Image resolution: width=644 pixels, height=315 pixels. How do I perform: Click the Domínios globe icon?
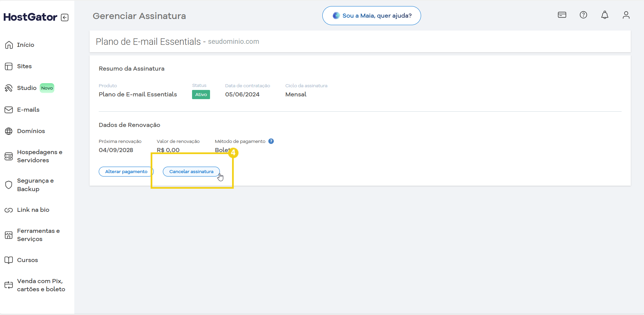(x=9, y=131)
